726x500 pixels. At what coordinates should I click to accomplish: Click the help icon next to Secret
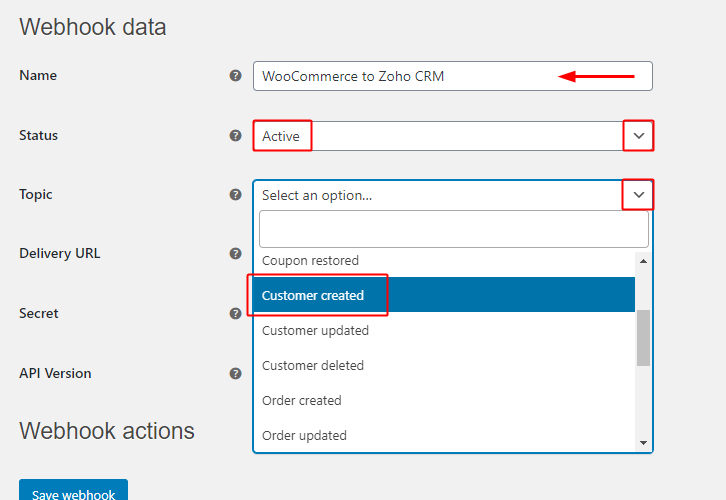click(235, 313)
